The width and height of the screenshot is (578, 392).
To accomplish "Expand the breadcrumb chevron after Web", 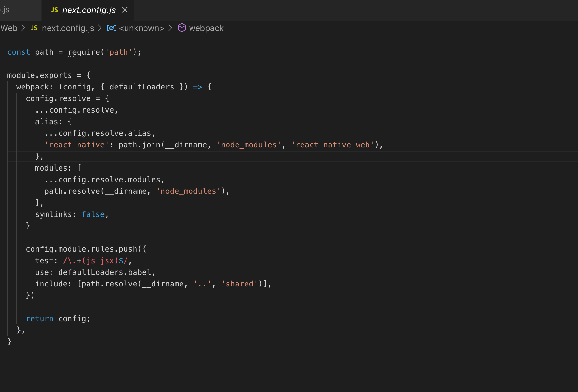I will click(x=23, y=28).
